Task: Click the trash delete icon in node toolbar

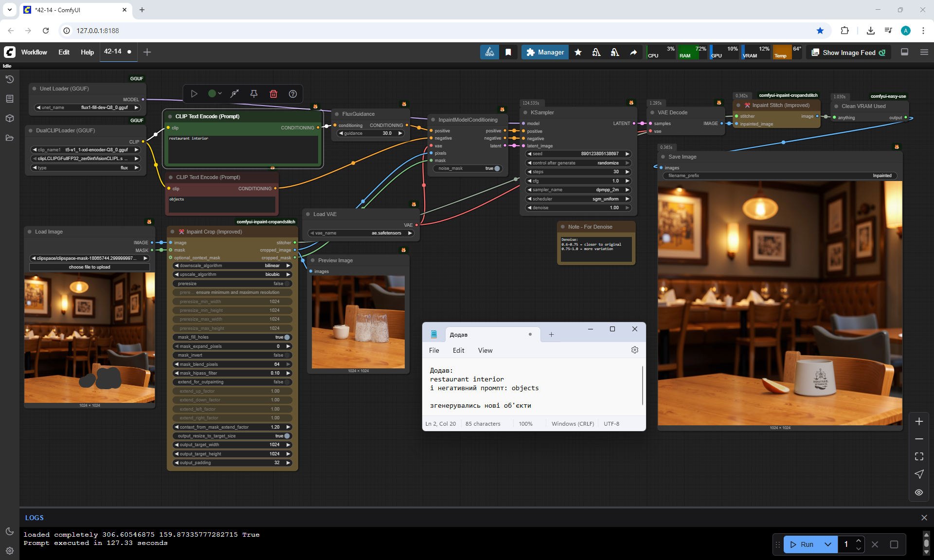Action: (x=273, y=94)
